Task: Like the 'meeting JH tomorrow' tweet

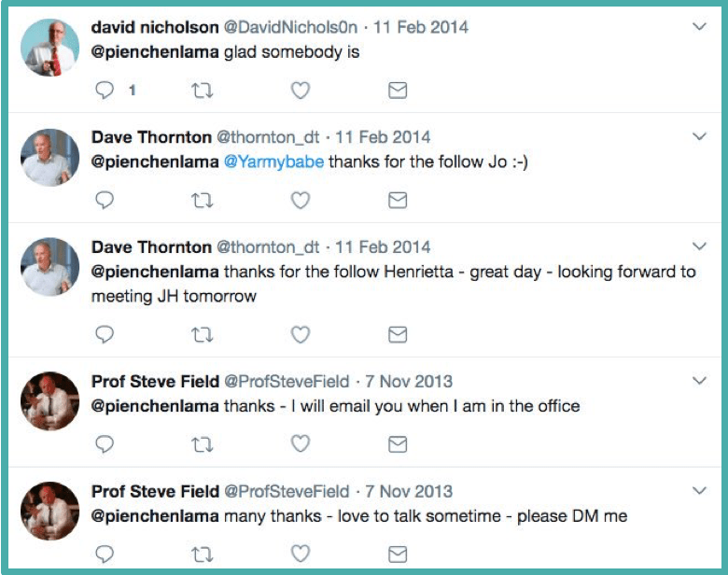Action: 300,334
